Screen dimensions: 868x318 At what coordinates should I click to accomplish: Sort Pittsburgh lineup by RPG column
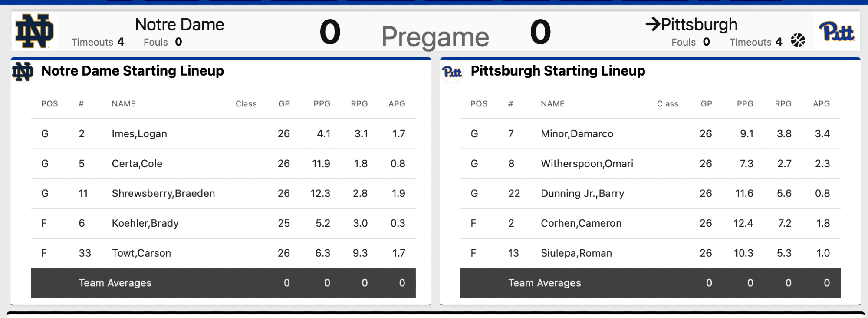pyautogui.click(x=783, y=104)
